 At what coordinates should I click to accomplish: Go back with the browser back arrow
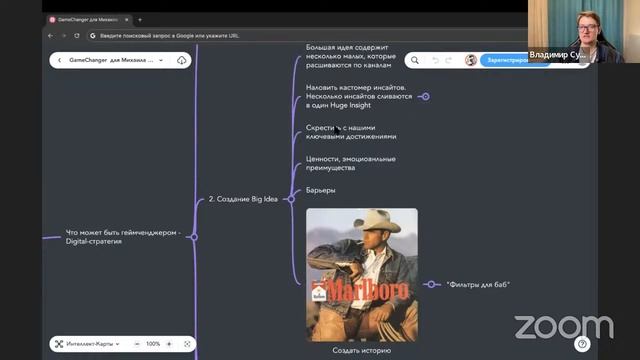click(51, 36)
